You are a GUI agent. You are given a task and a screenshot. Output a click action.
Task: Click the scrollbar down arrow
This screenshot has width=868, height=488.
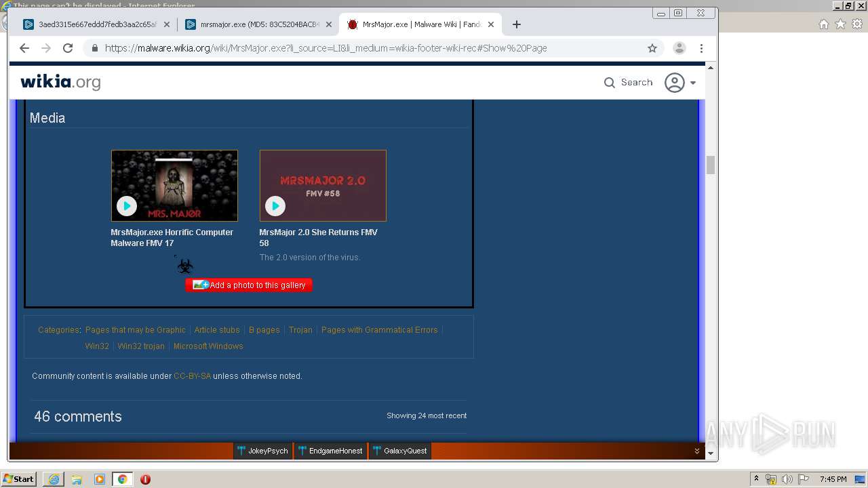[x=711, y=453]
